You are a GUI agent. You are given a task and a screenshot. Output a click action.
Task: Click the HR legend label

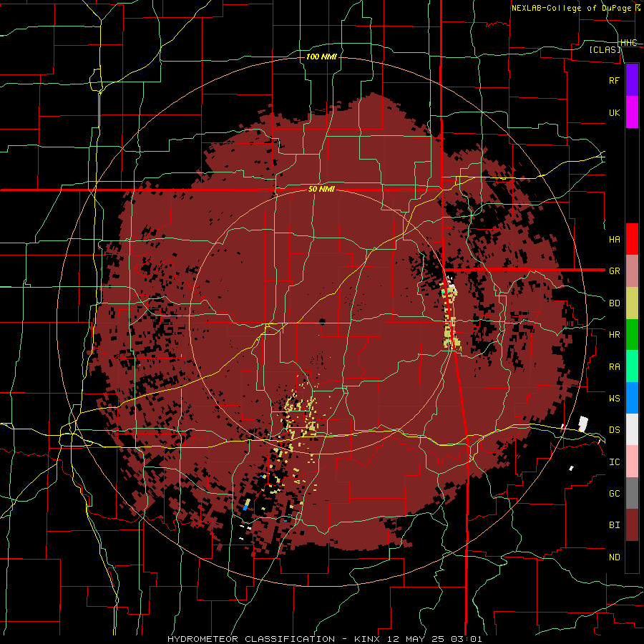614,335
